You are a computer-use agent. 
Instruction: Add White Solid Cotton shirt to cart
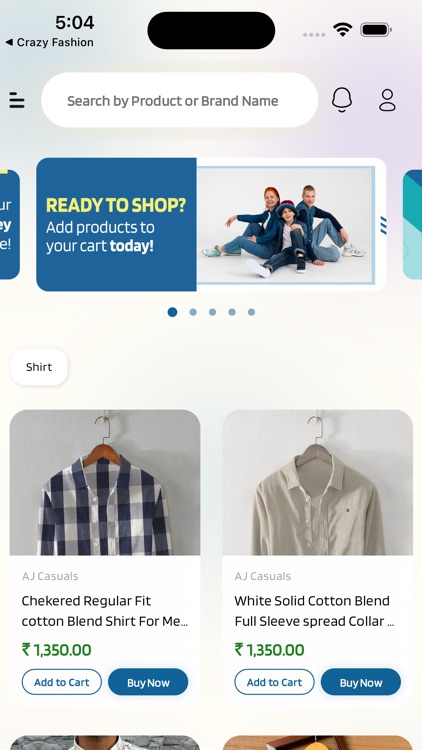pos(274,682)
